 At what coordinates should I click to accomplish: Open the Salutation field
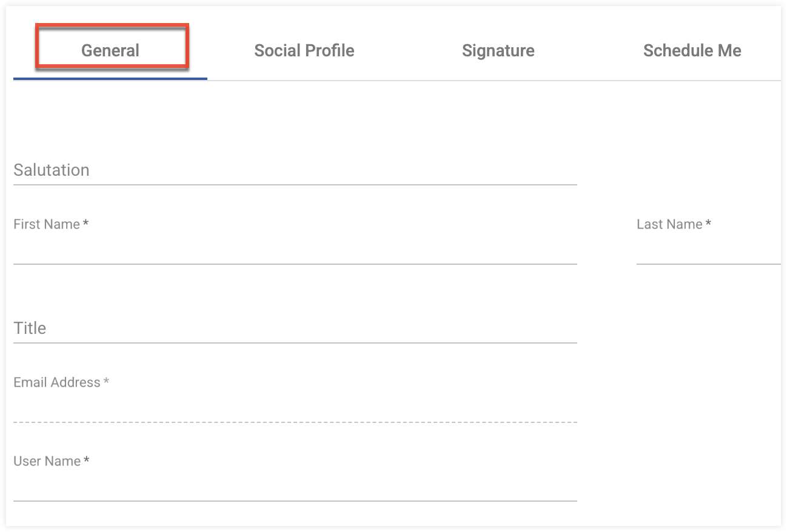[295, 171]
